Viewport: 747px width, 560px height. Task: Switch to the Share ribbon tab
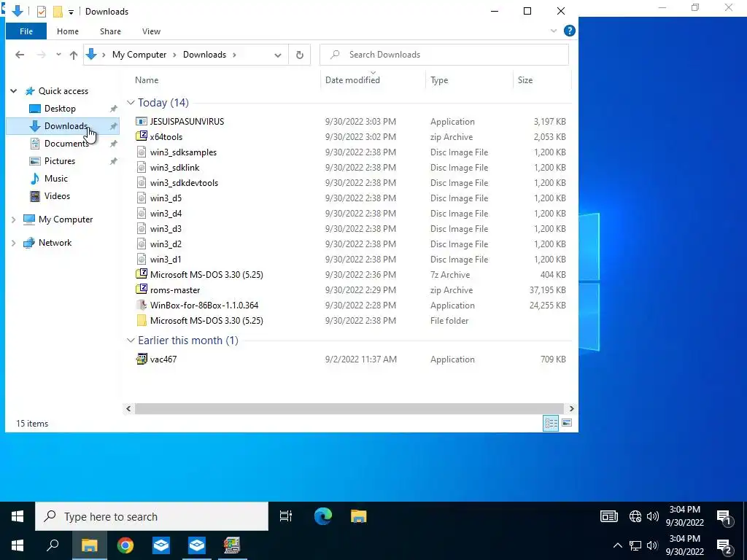(x=110, y=31)
